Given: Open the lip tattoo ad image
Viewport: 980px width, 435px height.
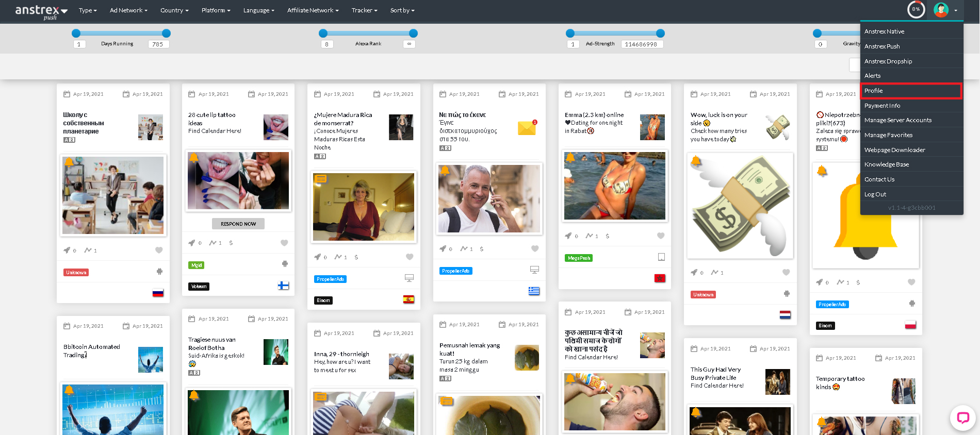Looking at the screenshot, I should (238, 180).
